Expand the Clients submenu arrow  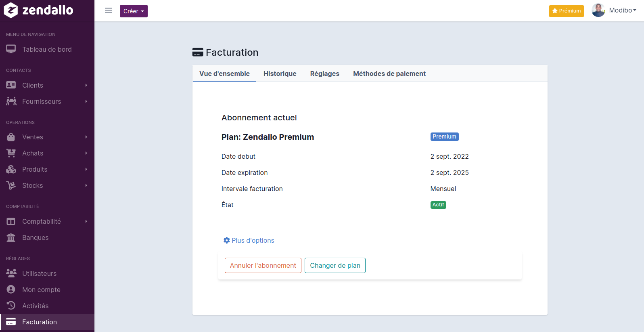[x=86, y=85]
